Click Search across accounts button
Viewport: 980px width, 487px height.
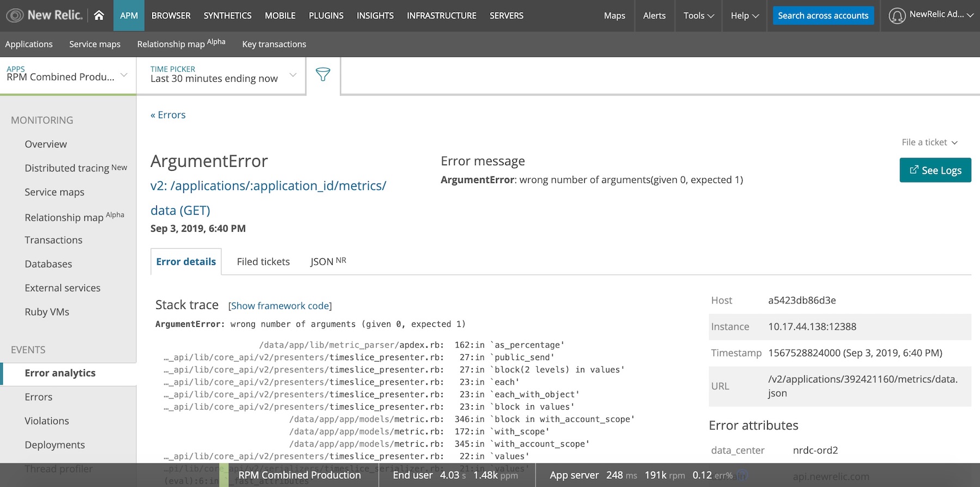coord(823,15)
